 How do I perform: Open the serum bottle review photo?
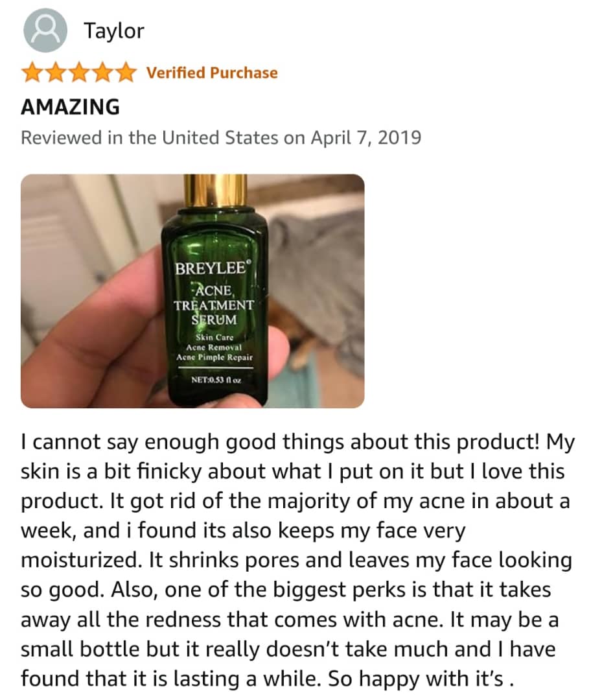pos(192,291)
